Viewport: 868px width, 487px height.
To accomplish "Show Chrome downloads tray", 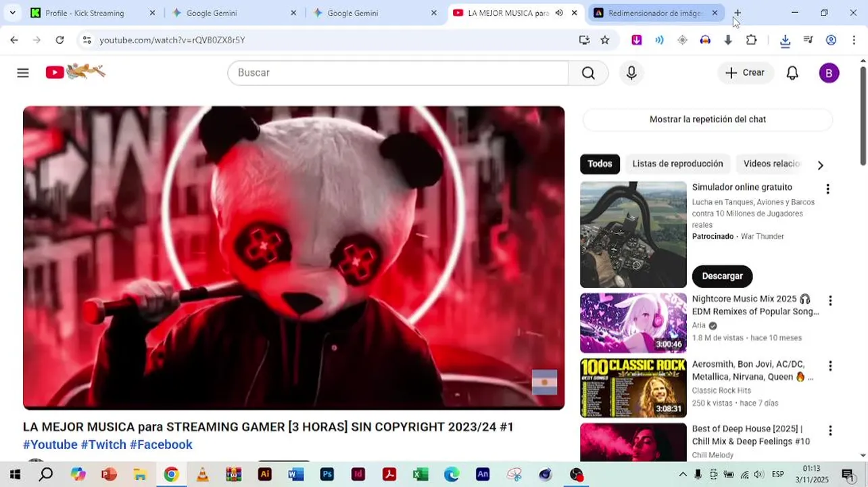I will tap(785, 41).
